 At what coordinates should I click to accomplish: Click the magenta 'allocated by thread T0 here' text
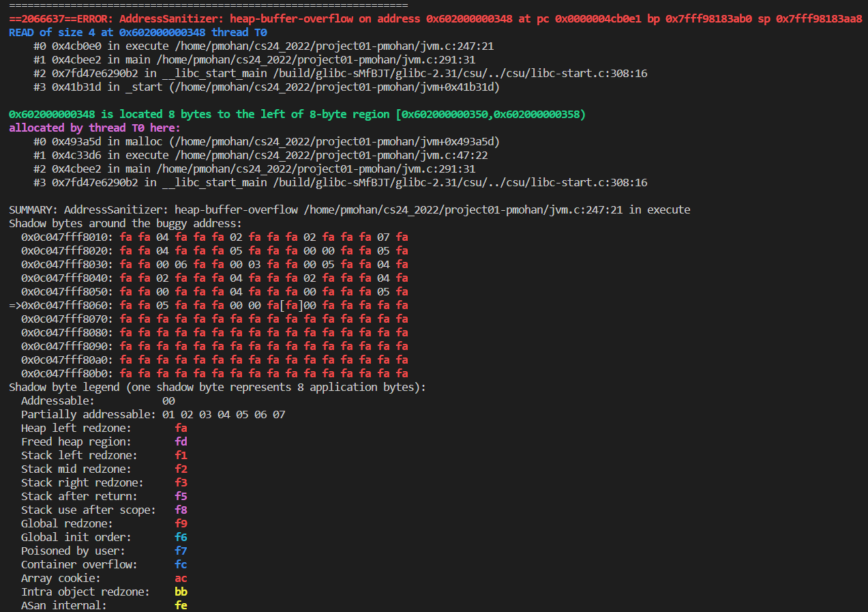pos(95,128)
